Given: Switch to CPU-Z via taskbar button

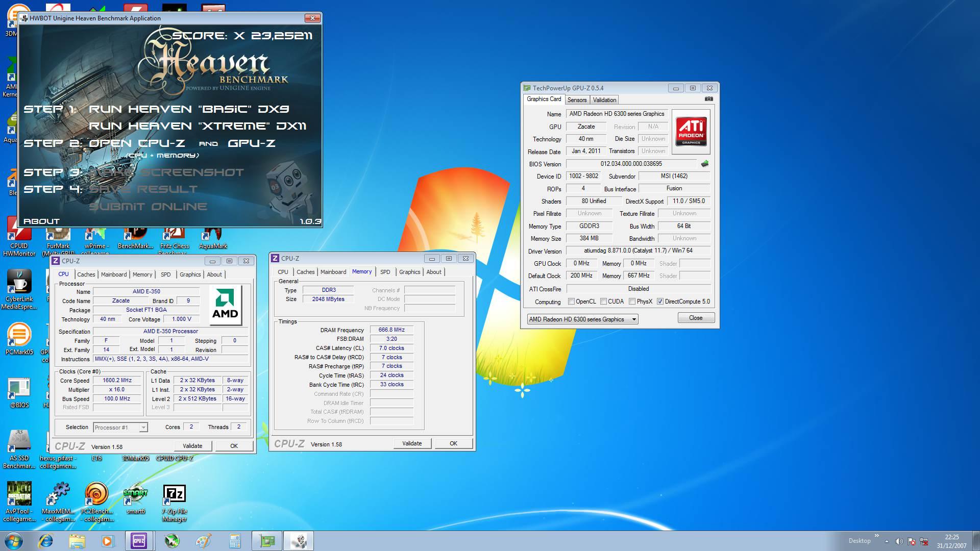Looking at the screenshot, I should pos(139,541).
